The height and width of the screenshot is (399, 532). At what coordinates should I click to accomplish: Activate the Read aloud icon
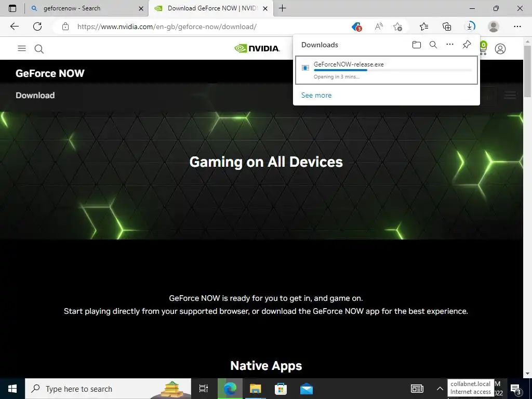coord(379,26)
